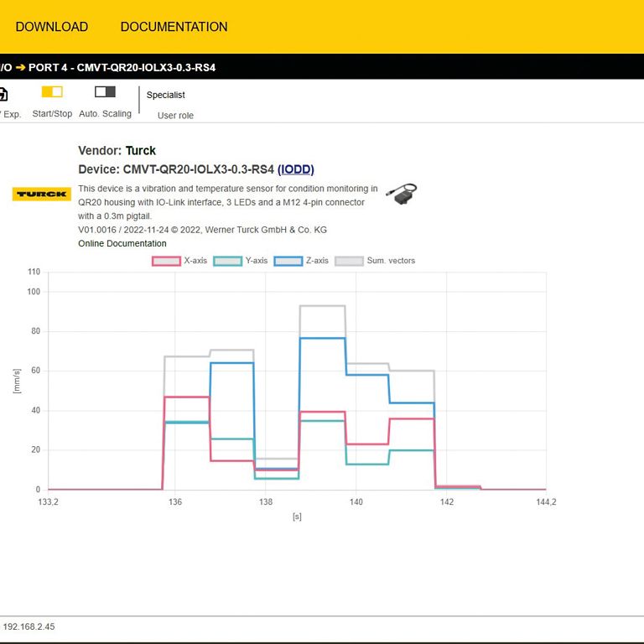Open the Online Documentation link
The image size is (644, 644).
point(122,243)
